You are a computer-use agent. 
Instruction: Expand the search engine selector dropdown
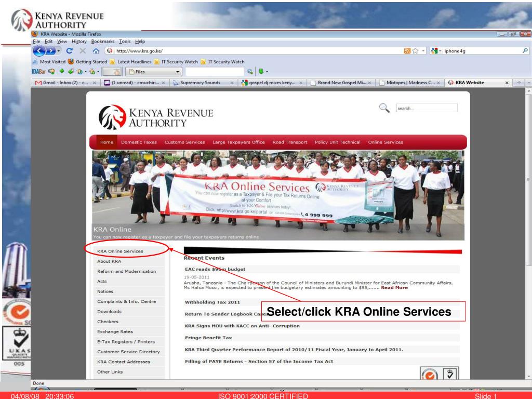coord(440,51)
